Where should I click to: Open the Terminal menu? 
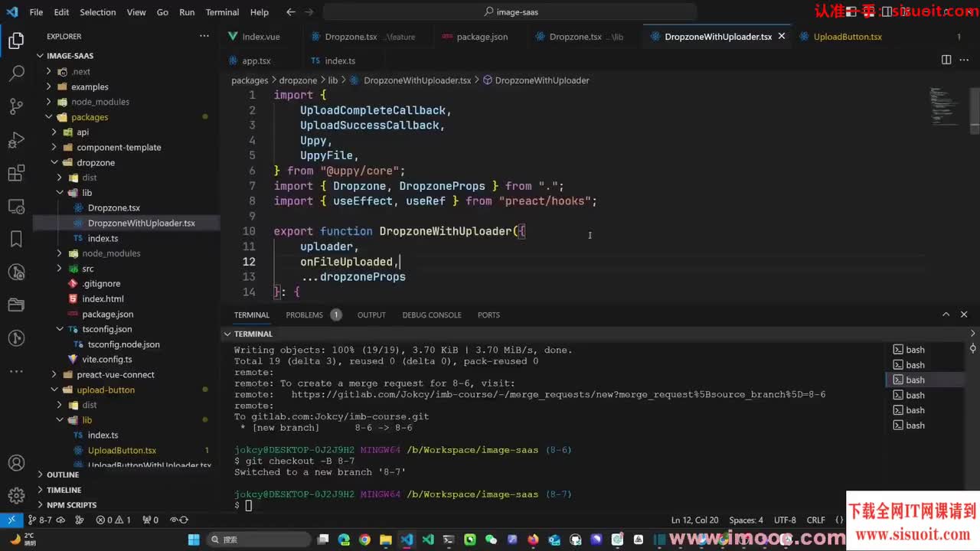point(222,12)
